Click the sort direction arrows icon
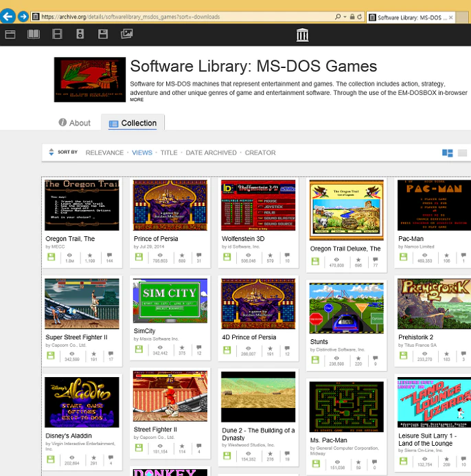The height and width of the screenshot is (476, 471). 51,152
